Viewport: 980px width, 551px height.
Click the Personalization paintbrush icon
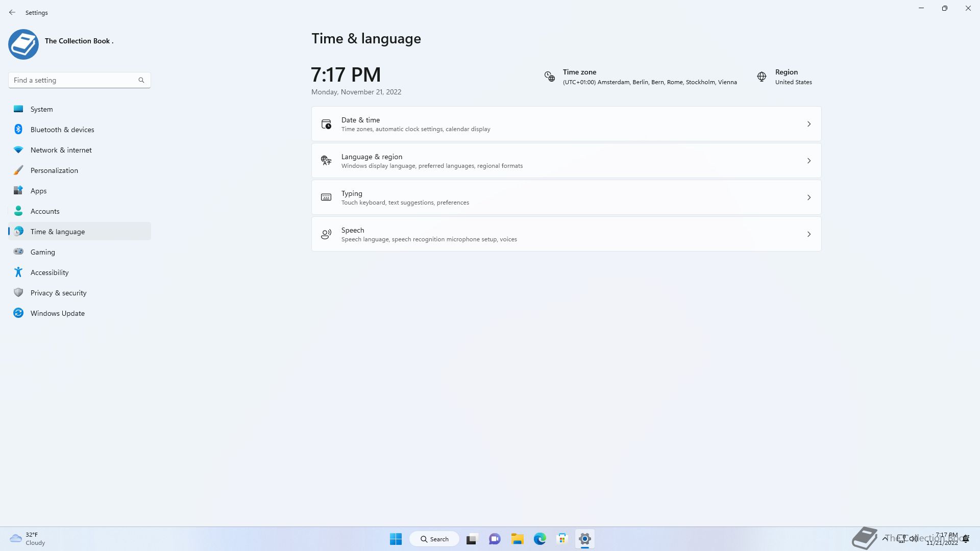(x=18, y=170)
